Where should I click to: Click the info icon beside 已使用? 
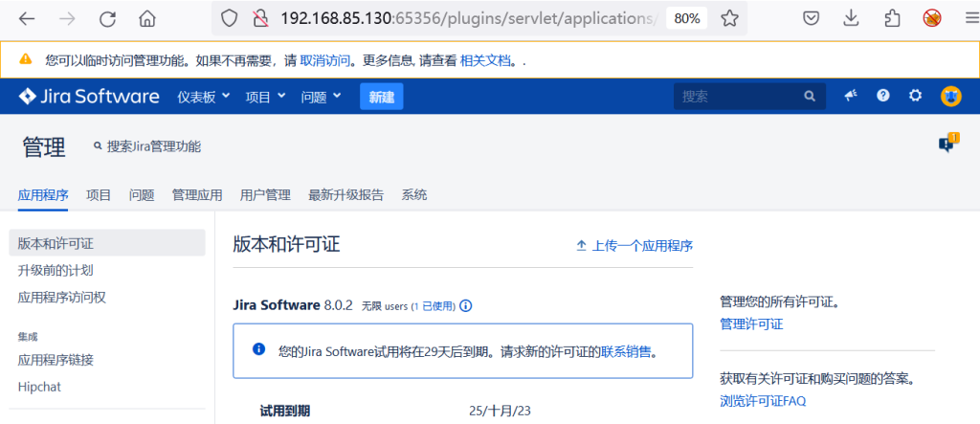pyautogui.click(x=466, y=306)
